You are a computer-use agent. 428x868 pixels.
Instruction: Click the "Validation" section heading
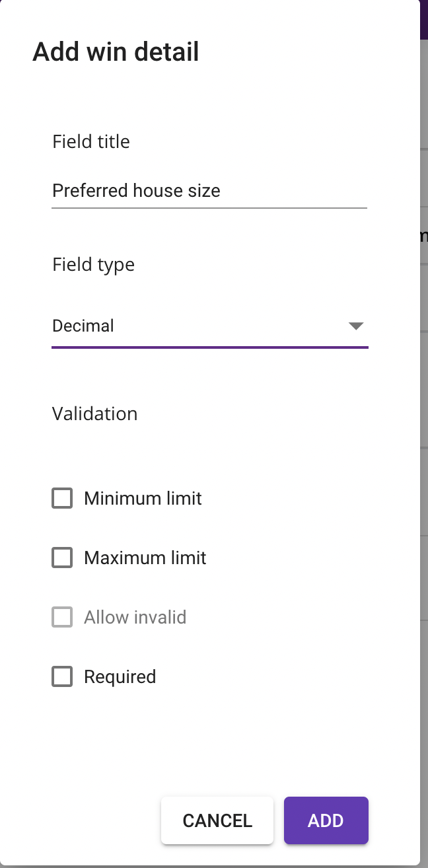pyautogui.click(x=94, y=414)
